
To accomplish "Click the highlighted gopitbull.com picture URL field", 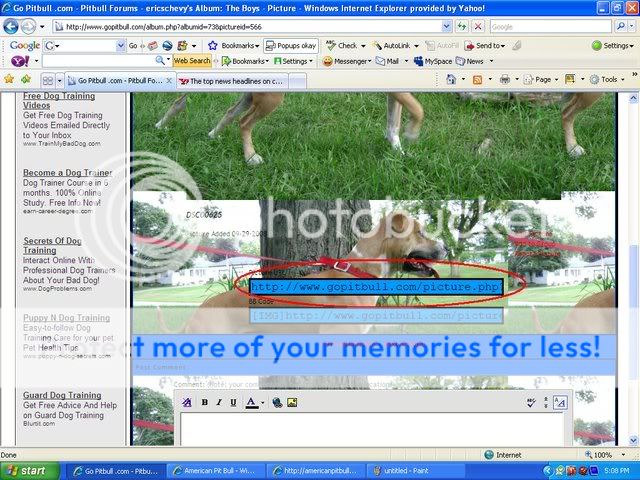I will (375, 287).
